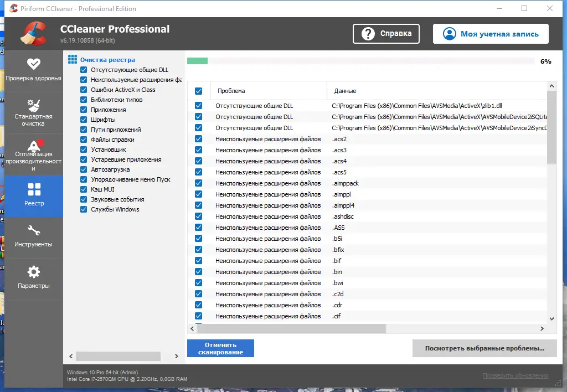Toggle Автозагрузка checkbox
Image resolution: width=567 pixels, height=392 pixels.
coord(84,169)
